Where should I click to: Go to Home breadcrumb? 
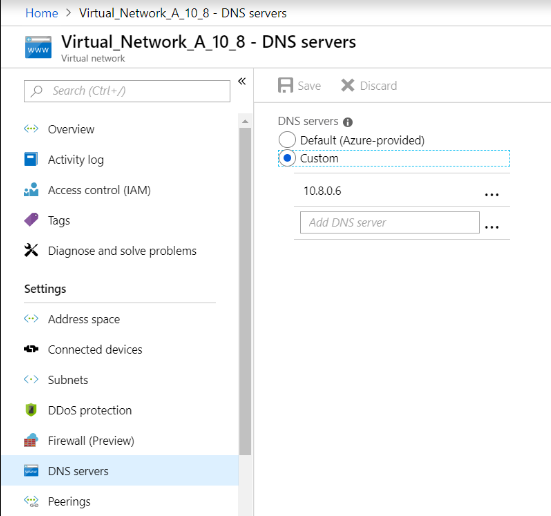point(41,13)
